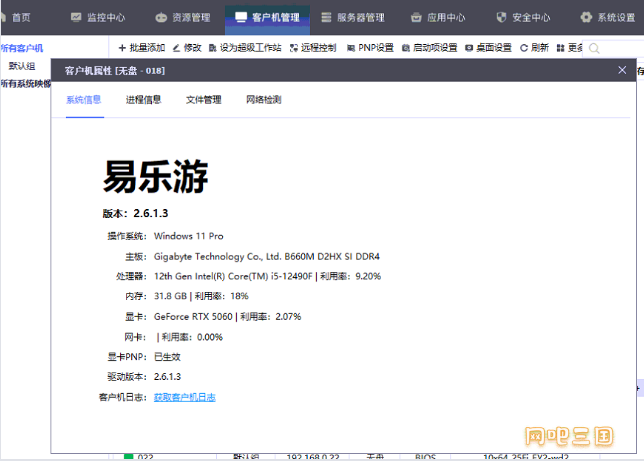Click the 易乐游 logo heading
Screen dimensions: 644x461
point(155,177)
